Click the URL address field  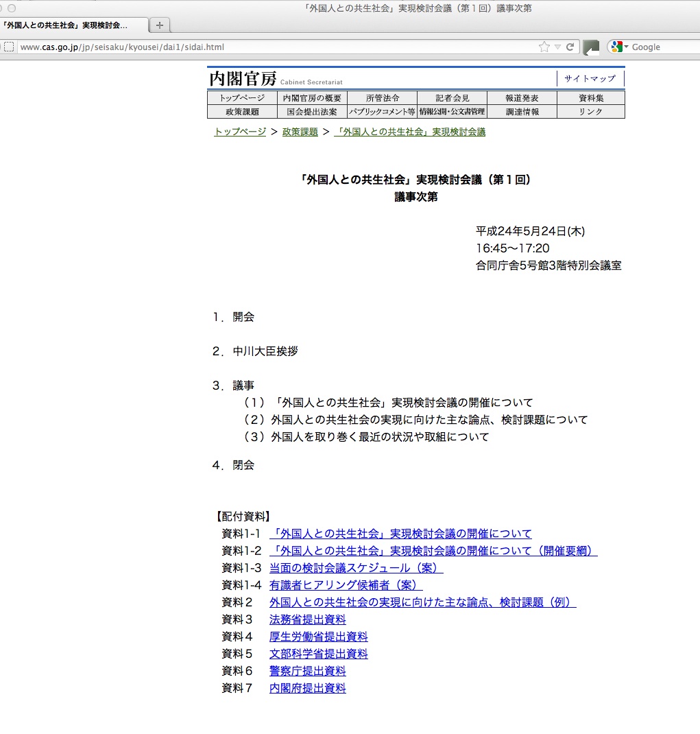[277, 47]
